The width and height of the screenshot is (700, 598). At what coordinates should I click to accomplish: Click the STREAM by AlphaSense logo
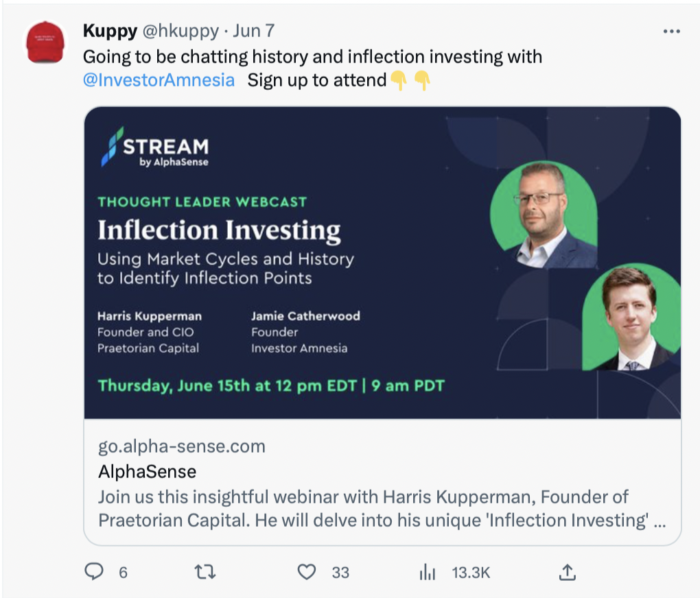[x=155, y=147]
